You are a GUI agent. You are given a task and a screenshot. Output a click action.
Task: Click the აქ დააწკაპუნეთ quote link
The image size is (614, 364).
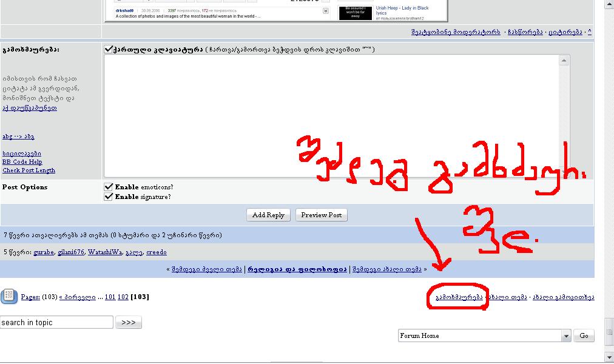click(30, 107)
